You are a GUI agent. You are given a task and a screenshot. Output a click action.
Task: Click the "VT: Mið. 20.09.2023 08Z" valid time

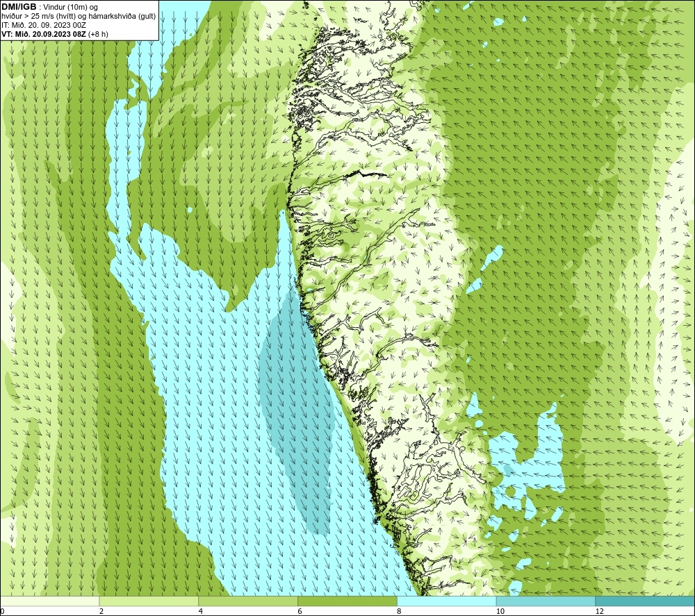pyautogui.click(x=44, y=34)
